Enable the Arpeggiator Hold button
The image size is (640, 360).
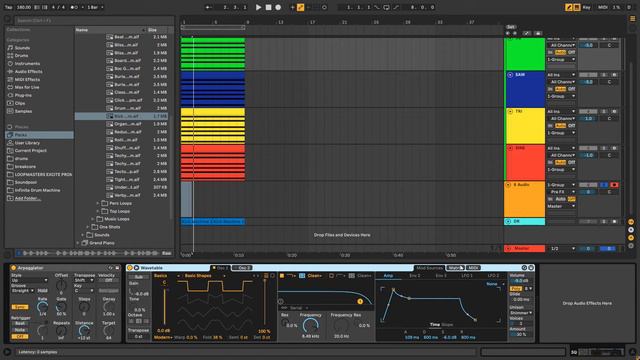coord(42,291)
